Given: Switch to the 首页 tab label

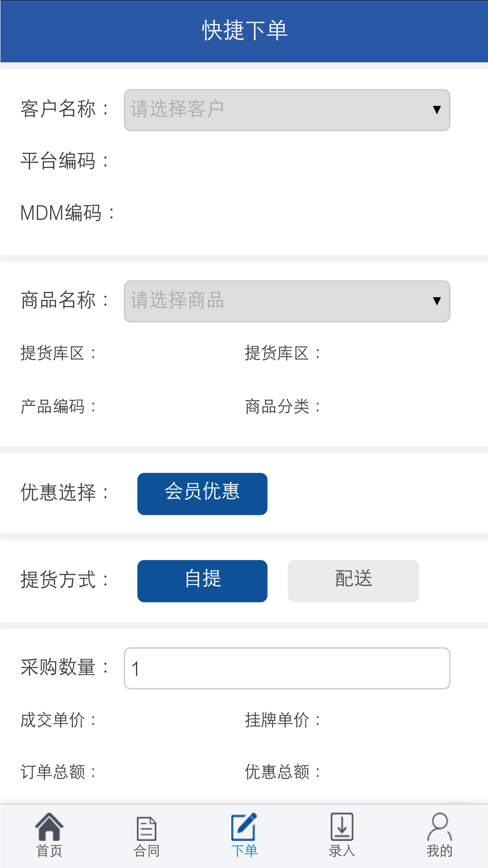Looking at the screenshot, I should pyautogui.click(x=49, y=851).
